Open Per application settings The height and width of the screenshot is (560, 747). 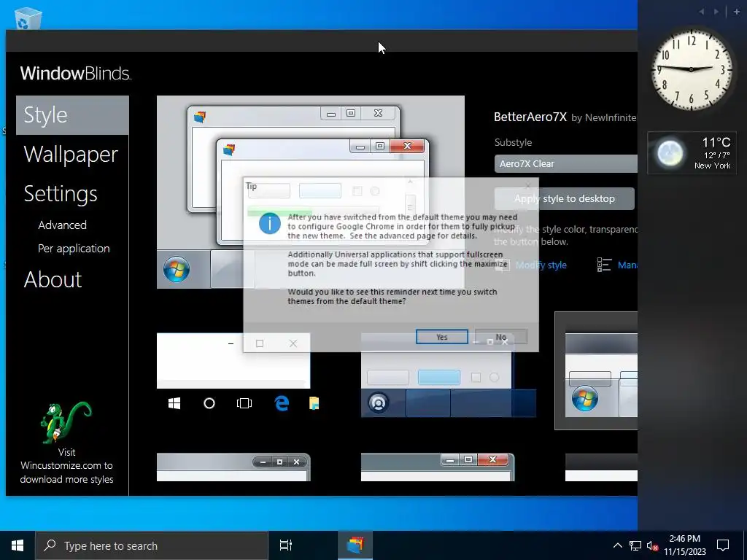74,248
